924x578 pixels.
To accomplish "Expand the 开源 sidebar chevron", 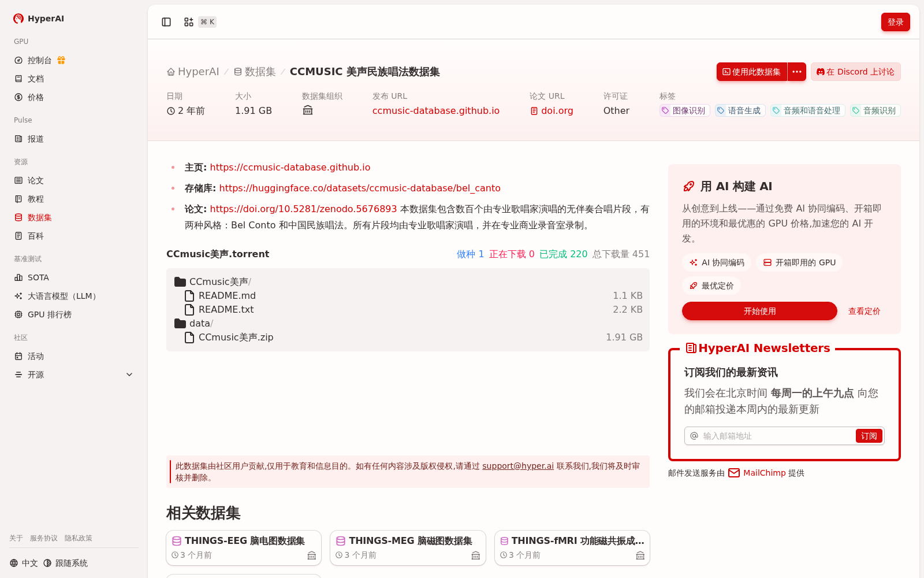I will (129, 375).
